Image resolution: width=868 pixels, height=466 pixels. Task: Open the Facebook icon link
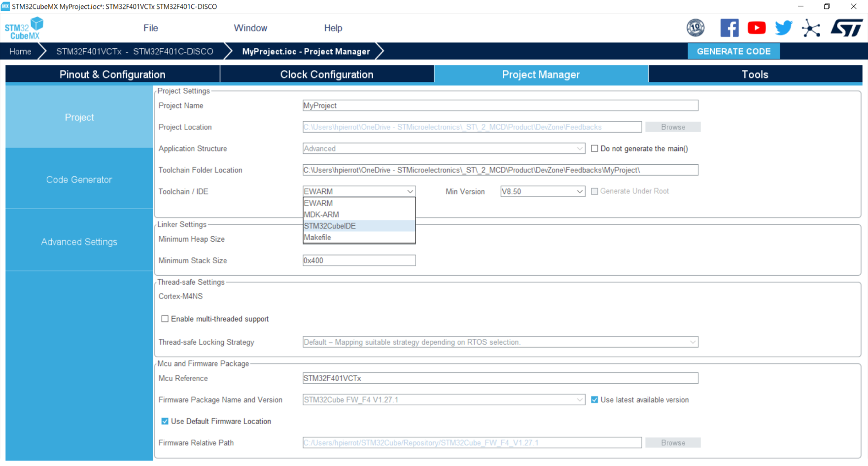[x=729, y=28]
